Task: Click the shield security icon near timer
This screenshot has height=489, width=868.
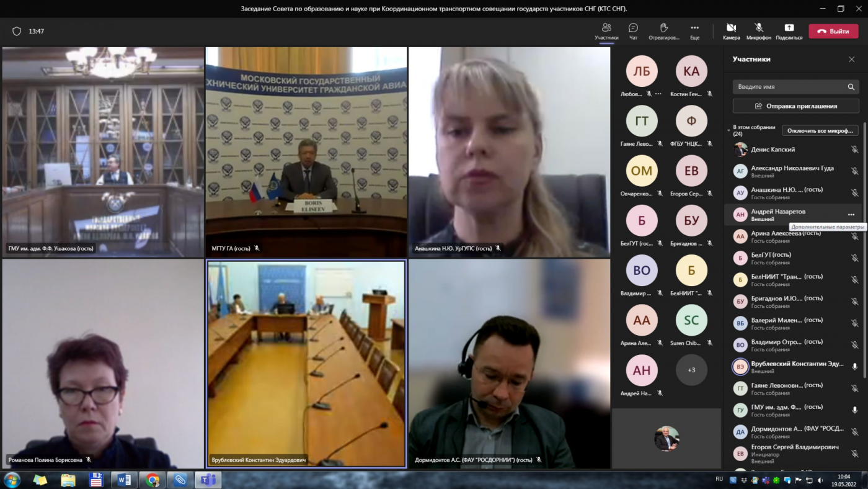Action: point(17,31)
